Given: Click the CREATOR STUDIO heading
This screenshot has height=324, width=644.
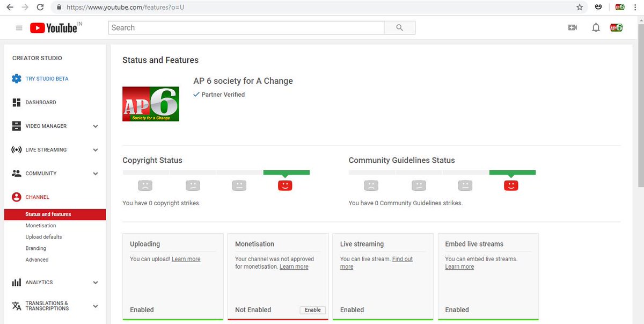Looking at the screenshot, I should (37, 58).
